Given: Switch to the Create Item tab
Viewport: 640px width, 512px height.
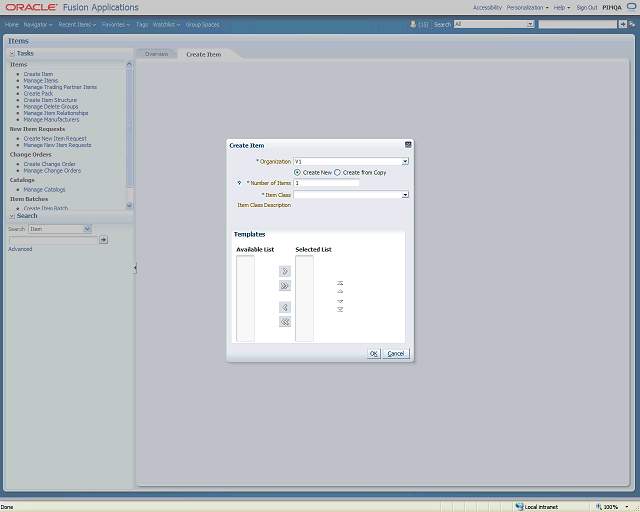Looking at the screenshot, I should point(204,54).
